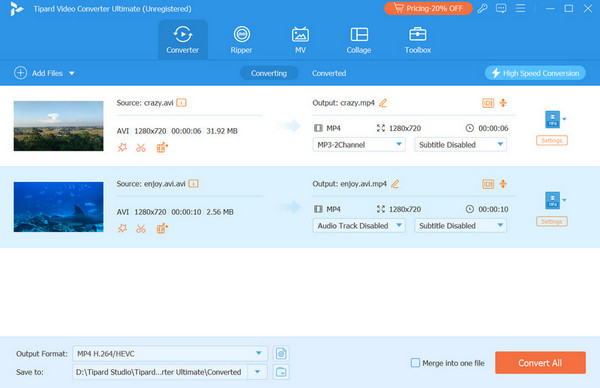Open the Pricing-20% OFF offer
Image resolution: width=600 pixels, height=388 pixels.
428,8
